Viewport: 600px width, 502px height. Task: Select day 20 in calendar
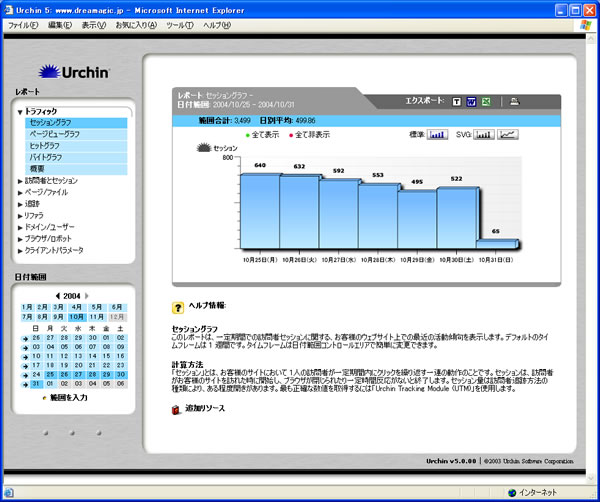click(x=78, y=365)
